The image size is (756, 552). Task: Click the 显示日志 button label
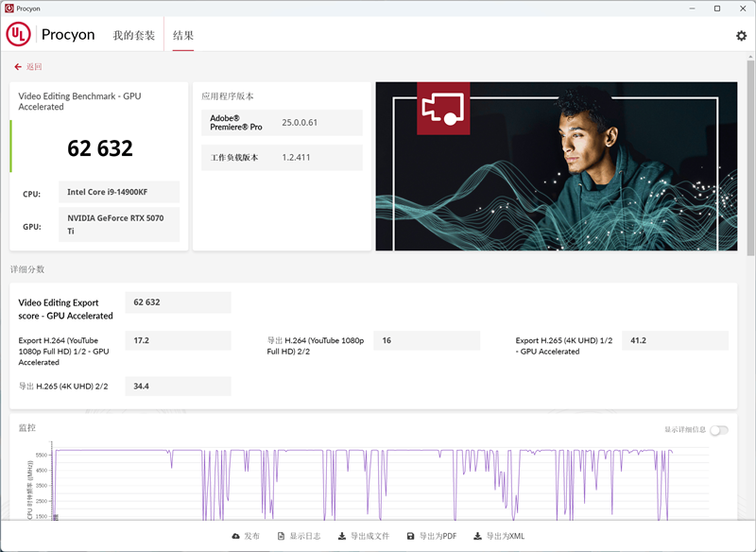click(304, 536)
